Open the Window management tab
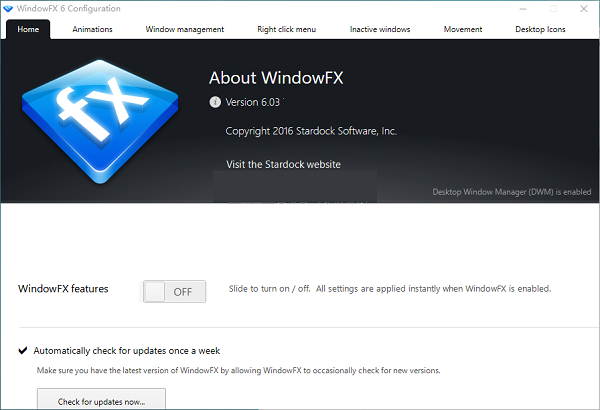This screenshot has width=600, height=410. coord(185,29)
